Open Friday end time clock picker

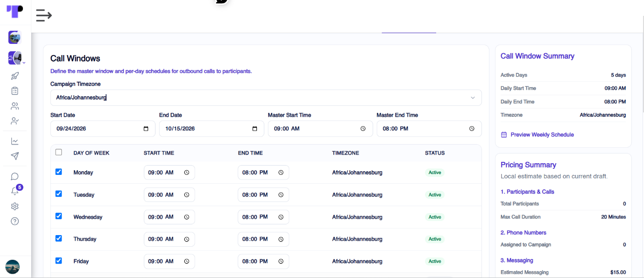click(x=281, y=261)
